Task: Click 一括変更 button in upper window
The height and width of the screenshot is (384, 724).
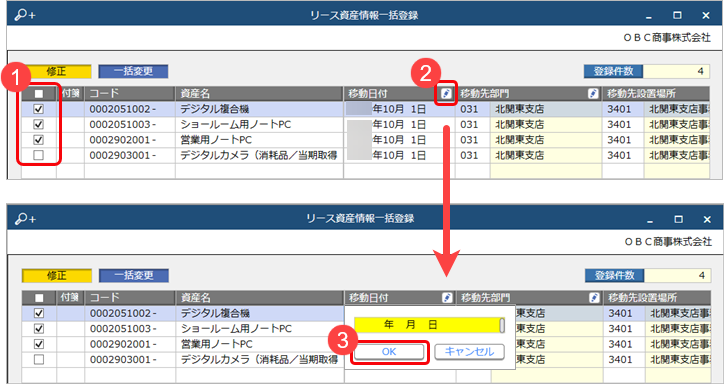Action: (x=133, y=72)
